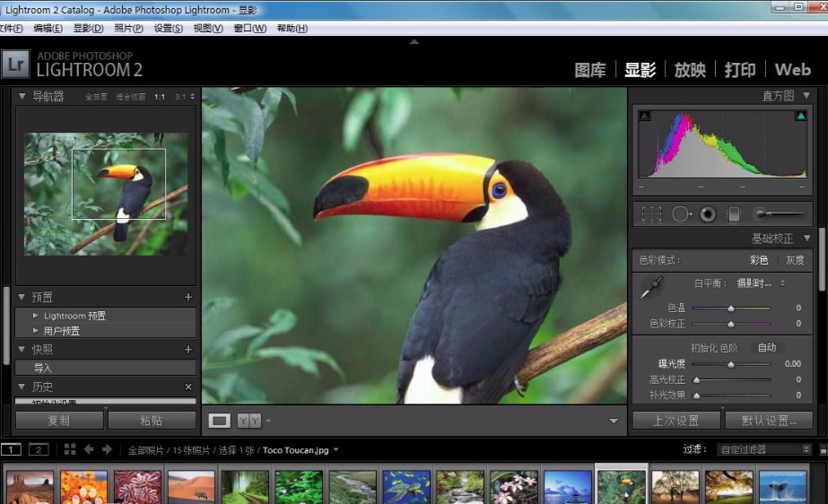Open the 视图(V) menu

(208, 28)
